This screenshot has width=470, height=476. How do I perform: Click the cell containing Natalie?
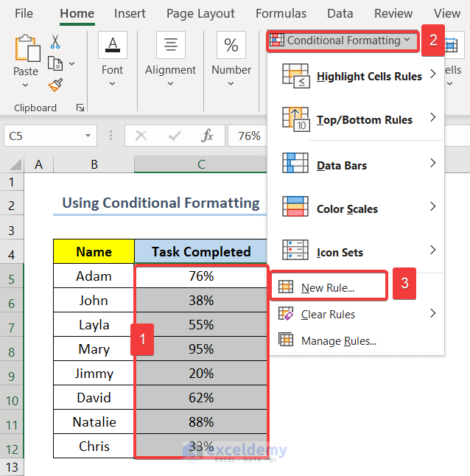tap(94, 422)
